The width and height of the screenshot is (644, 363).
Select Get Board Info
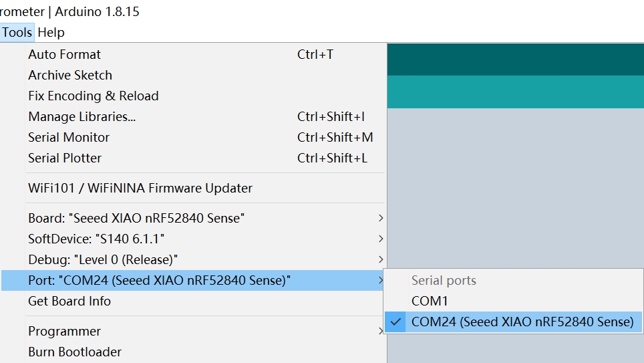pos(194,301)
